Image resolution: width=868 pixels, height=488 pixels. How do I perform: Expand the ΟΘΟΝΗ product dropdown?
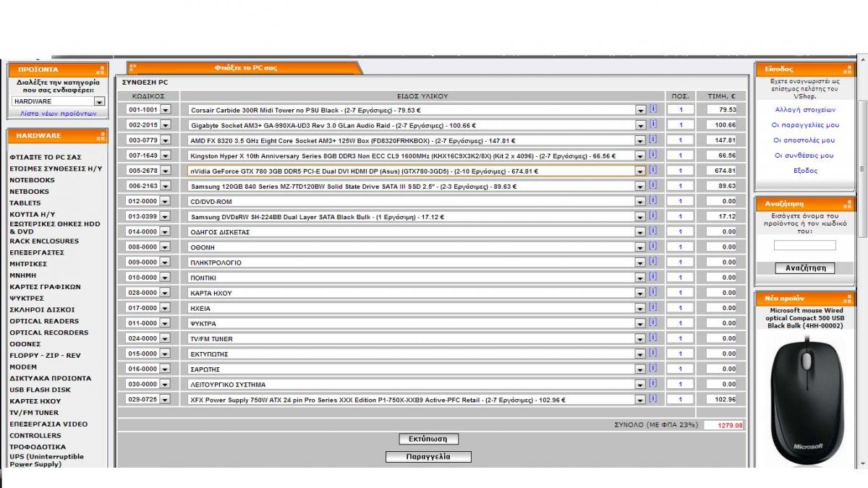coord(640,247)
